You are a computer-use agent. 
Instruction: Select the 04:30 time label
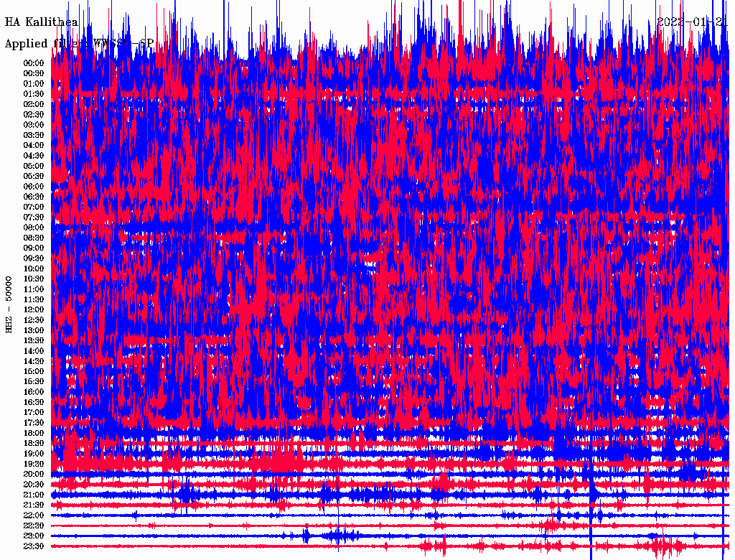pos(34,156)
